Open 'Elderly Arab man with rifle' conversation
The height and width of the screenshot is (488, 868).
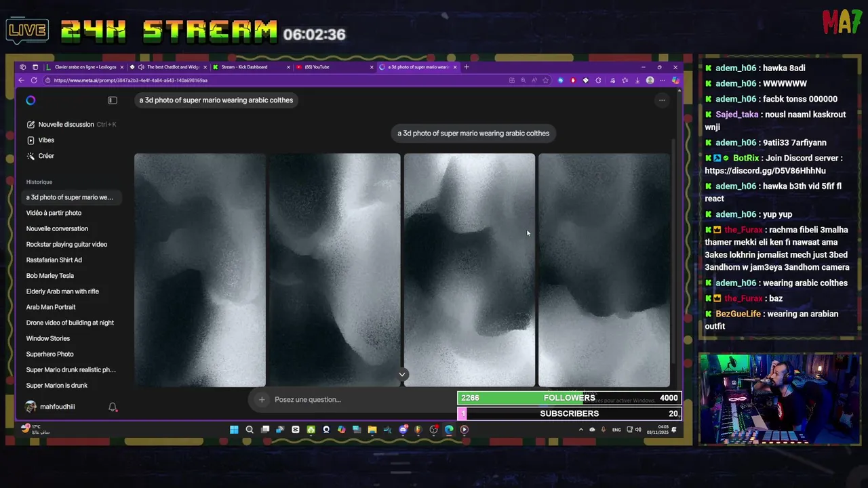[62, 291]
